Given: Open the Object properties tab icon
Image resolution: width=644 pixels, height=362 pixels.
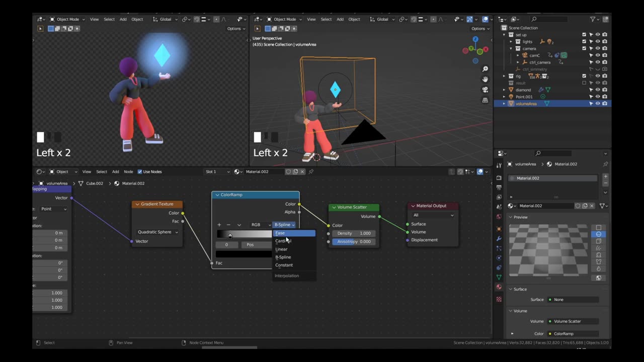Looking at the screenshot, I should [499, 229].
